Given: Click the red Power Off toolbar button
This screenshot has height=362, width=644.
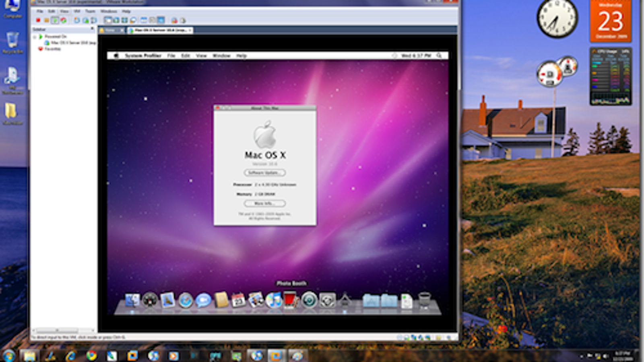Looking at the screenshot, I should pyautogui.click(x=38, y=20).
